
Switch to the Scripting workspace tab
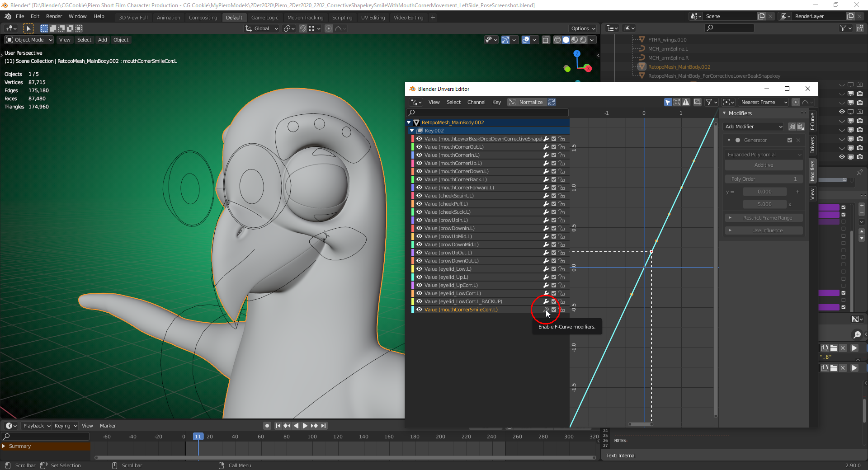pos(342,18)
